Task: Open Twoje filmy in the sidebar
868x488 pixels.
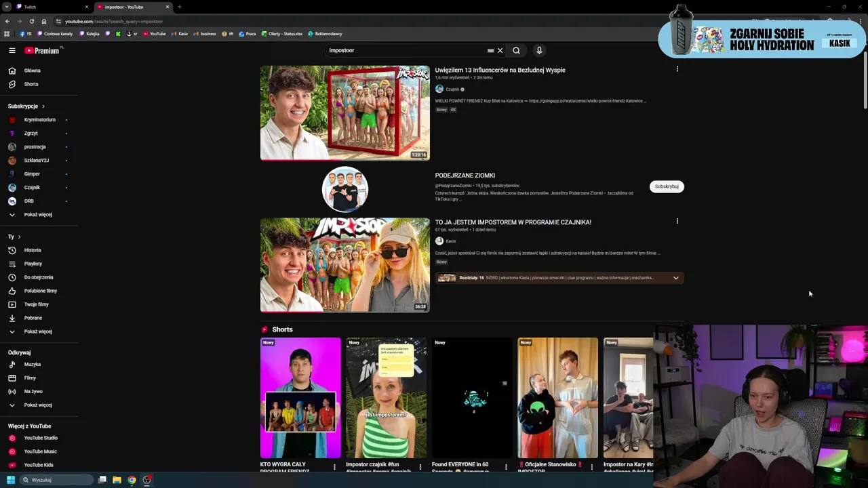Action: (x=36, y=304)
